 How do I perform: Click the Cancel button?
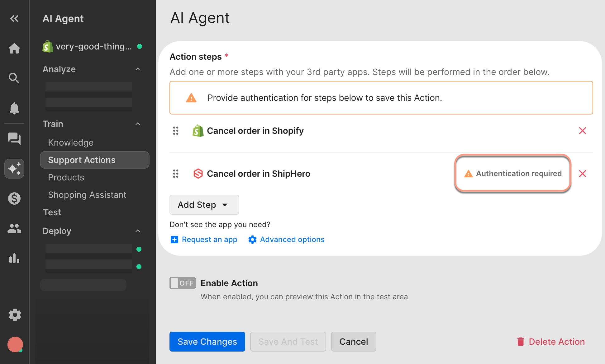tap(354, 342)
